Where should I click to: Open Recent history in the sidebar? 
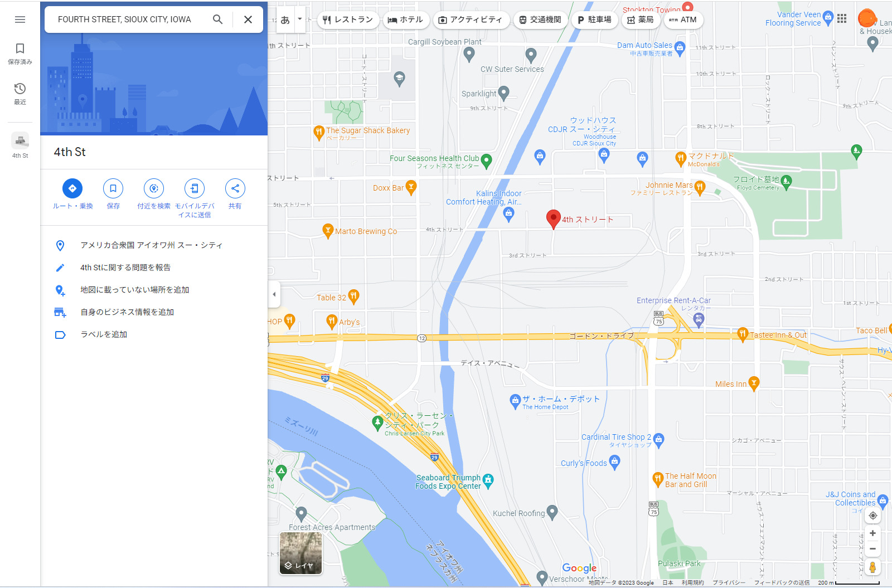tap(20, 94)
